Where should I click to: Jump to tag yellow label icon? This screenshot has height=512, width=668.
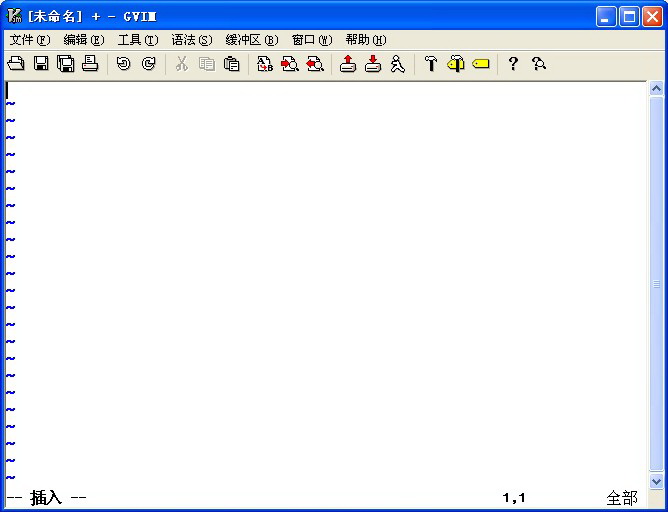[x=481, y=64]
